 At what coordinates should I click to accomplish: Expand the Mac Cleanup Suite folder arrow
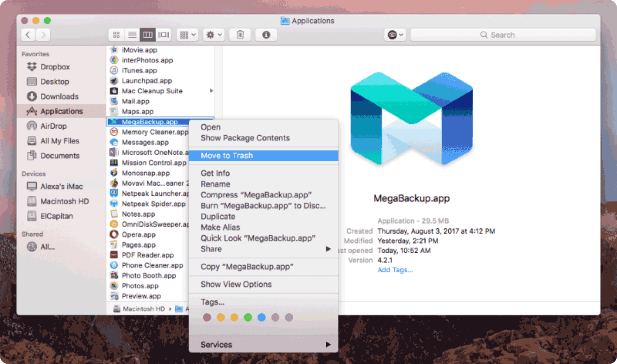(x=211, y=90)
